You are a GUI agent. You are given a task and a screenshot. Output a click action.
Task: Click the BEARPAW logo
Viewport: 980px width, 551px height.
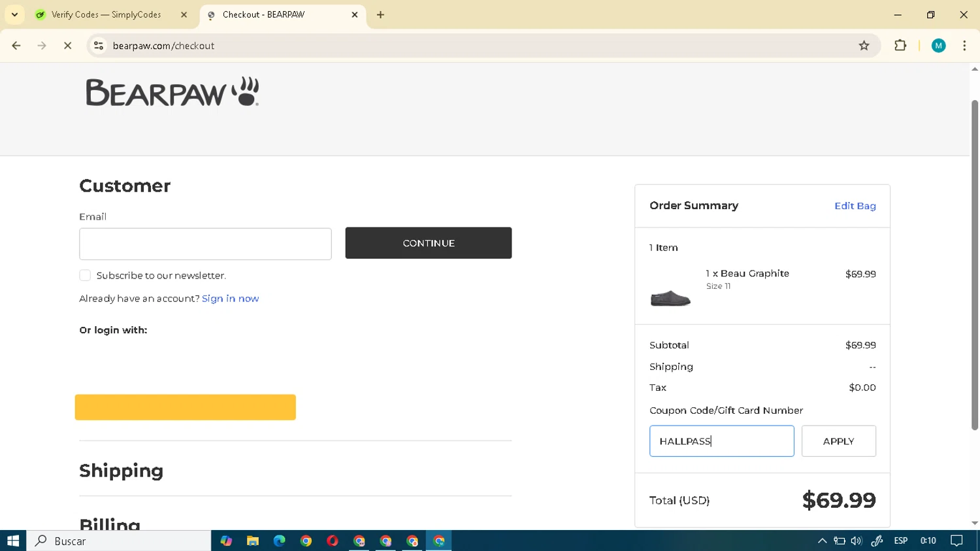pos(172,92)
